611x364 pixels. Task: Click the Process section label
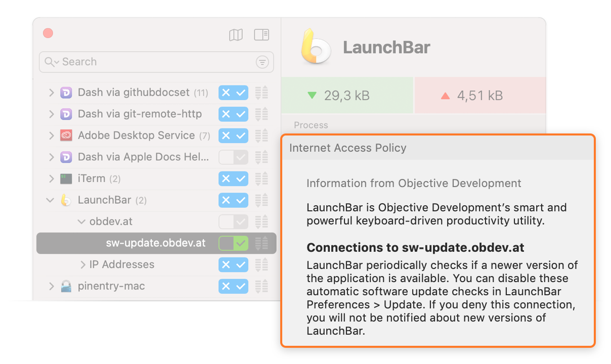coord(311,125)
